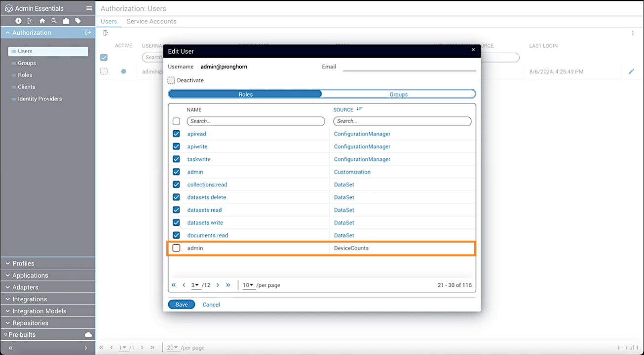Viewport: 644px width, 355px height.
Task: Click the Name search field in roles table
Action: (256, 121)
